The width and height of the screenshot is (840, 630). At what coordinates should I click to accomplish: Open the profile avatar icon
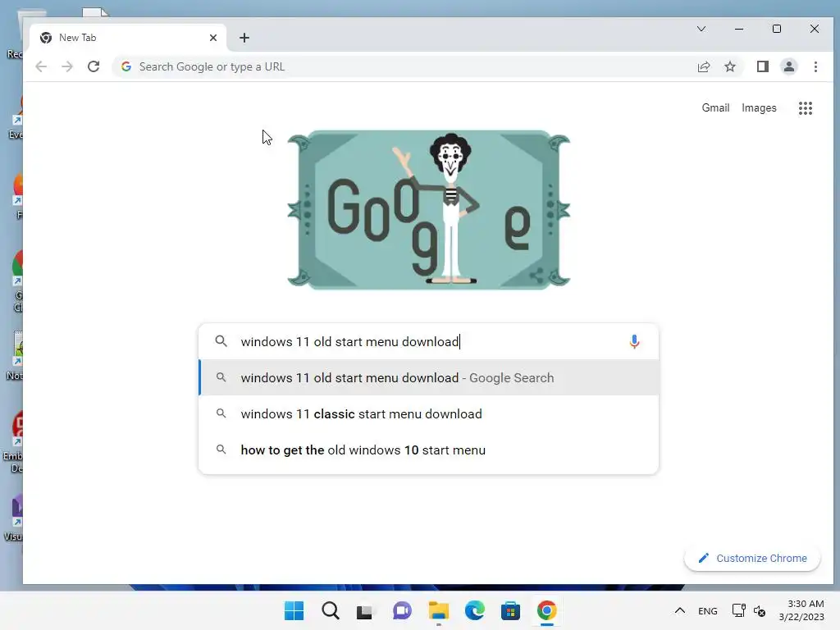click(x=788, y=66)
